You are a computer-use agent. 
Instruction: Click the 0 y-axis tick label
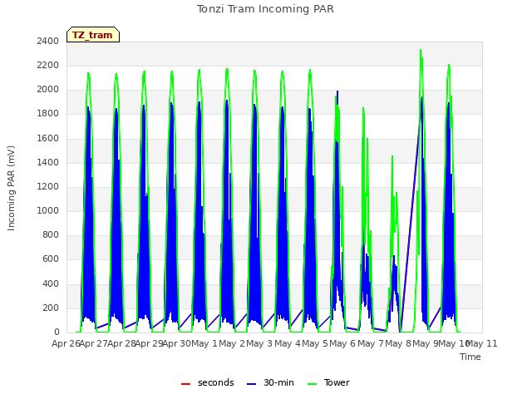click(57, 332)
